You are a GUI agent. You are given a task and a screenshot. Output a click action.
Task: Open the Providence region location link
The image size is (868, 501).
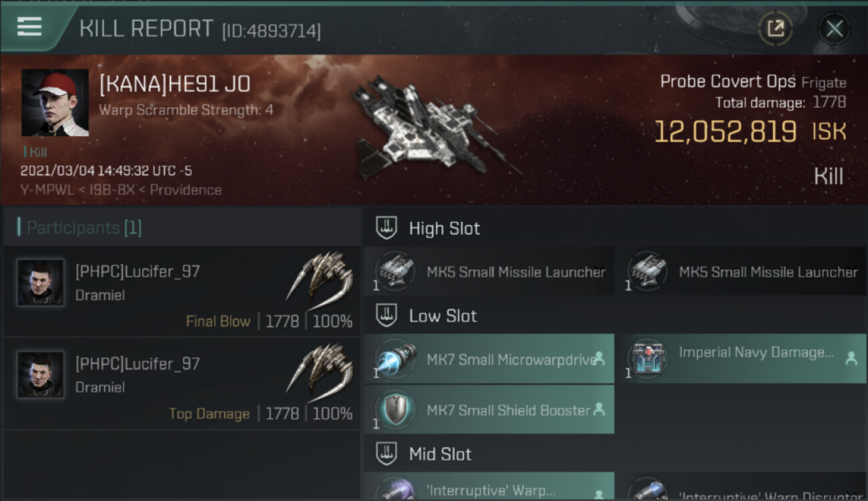186,190
